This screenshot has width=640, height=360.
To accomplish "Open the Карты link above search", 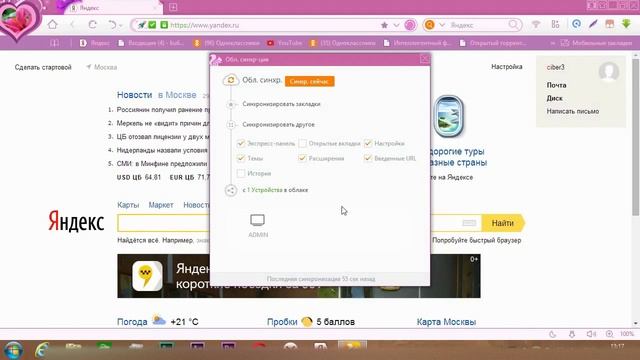I will [128, 205].
